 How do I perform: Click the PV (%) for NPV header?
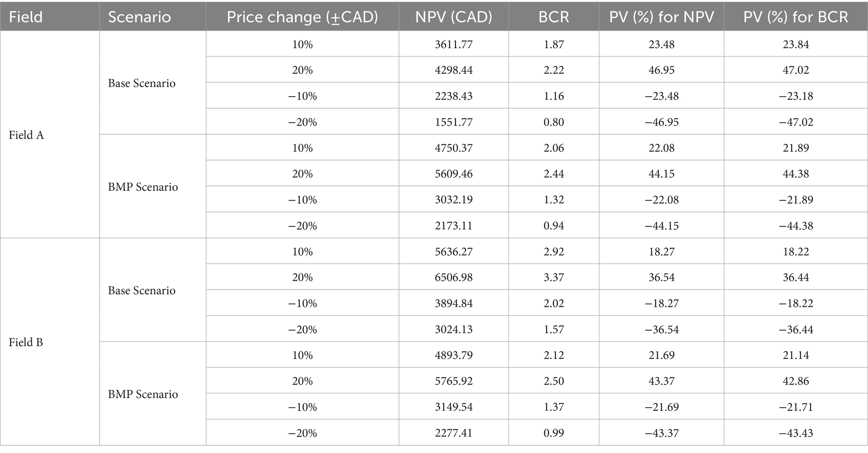click(661, 17)
